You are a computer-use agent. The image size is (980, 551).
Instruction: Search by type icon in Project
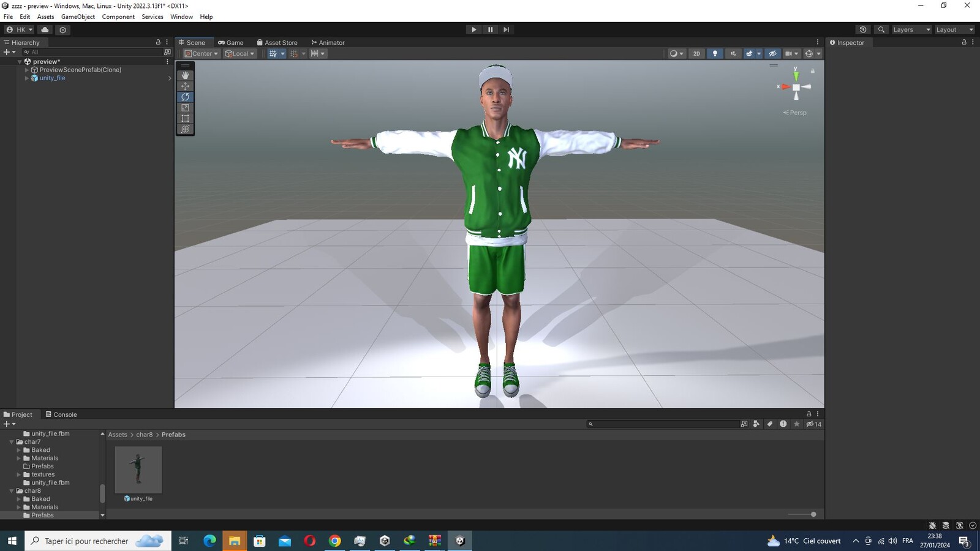coord(756,424)
